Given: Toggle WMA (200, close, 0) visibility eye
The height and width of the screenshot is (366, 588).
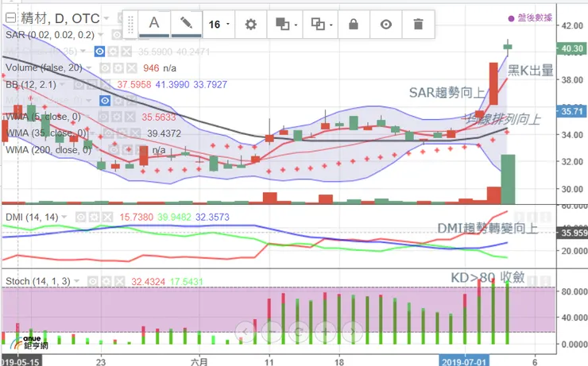Looking at the screenshot, I should [x=114, y=150].
